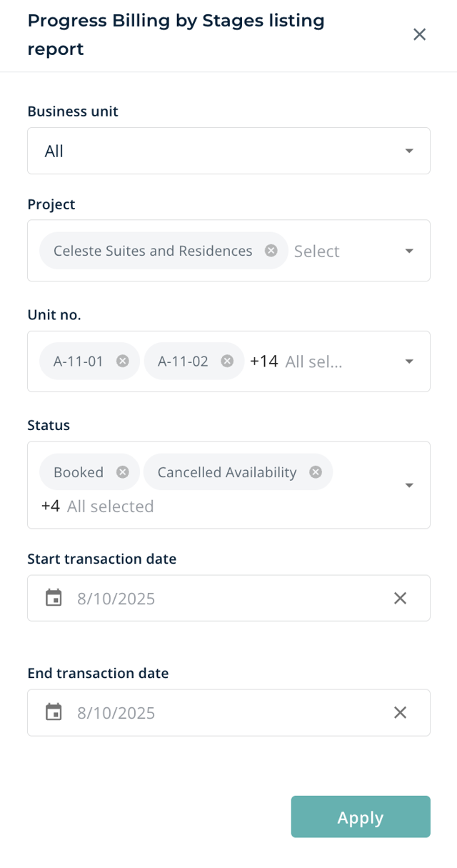The height and width of the screenshot is (868, 457).
Task: Clear the start transaction date
Action: click(400, 598)
